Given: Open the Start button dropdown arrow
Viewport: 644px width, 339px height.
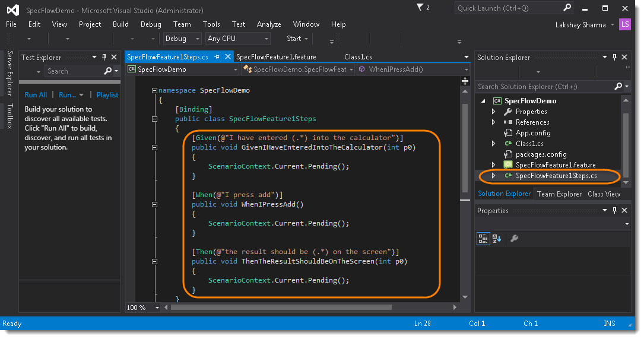Looking at the screenshot, I should click(x=306, y=39).
